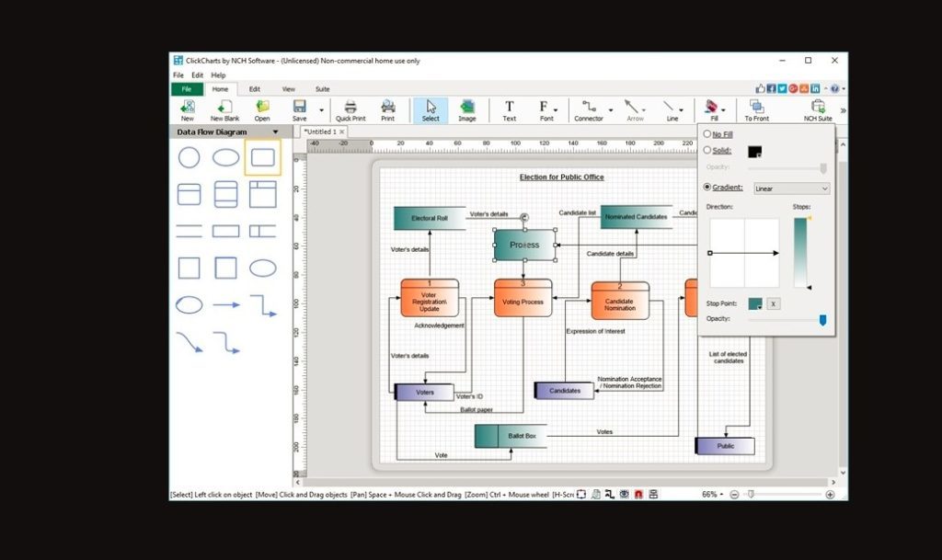Click the green File button
Screen dimensions: 942x560
[187, 89]
